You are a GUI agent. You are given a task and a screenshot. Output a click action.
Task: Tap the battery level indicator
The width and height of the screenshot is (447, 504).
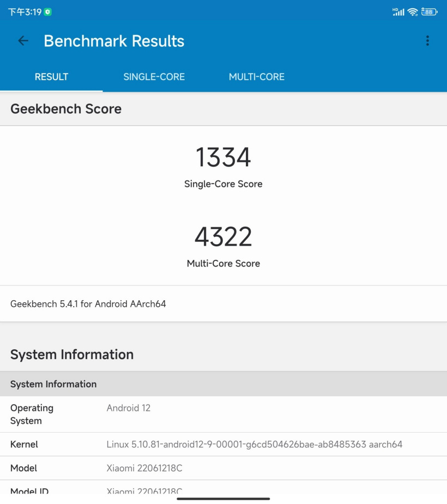click(430, 12)
